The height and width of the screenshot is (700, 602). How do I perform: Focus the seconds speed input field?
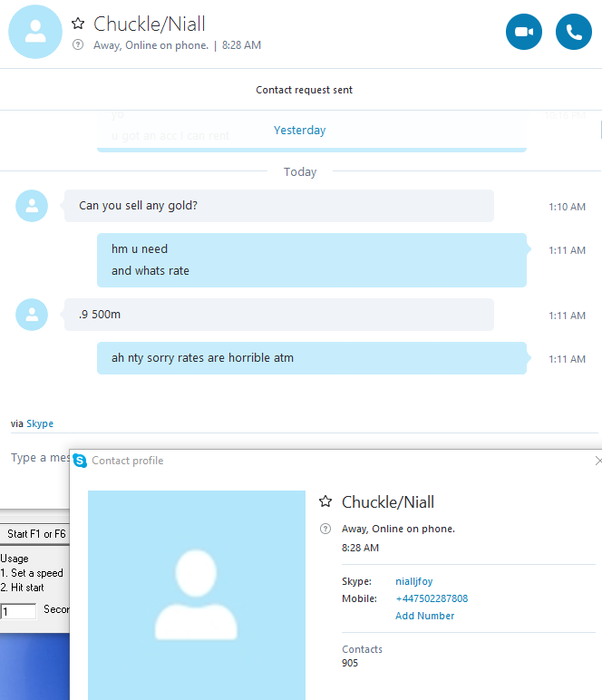click(18, 611)
